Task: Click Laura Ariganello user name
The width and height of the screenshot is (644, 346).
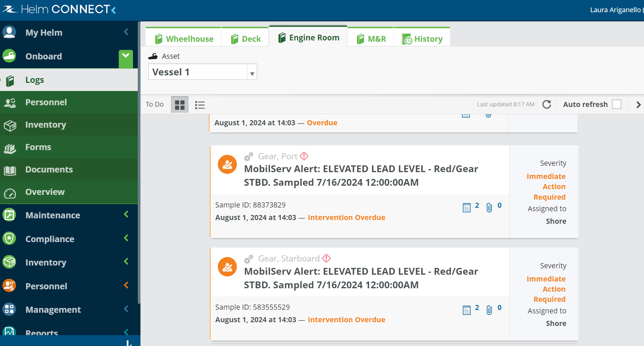Action: [x=615, y=10]
